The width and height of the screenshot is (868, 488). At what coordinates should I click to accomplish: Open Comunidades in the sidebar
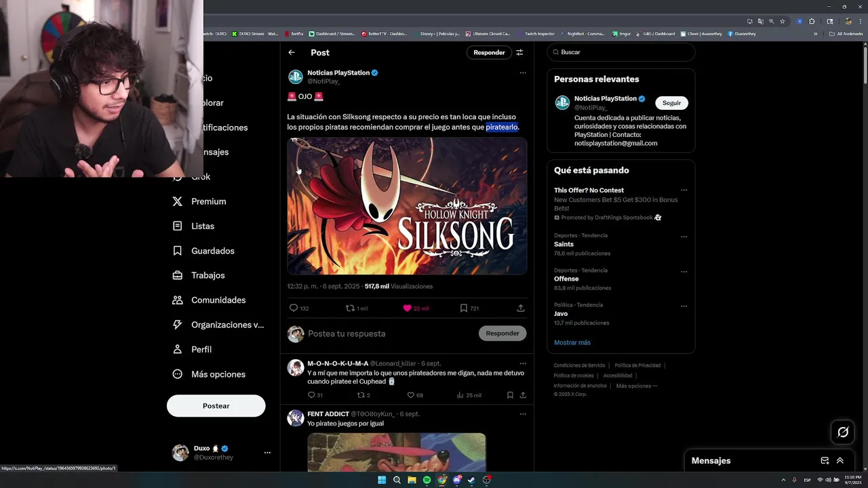coord(209,300)
